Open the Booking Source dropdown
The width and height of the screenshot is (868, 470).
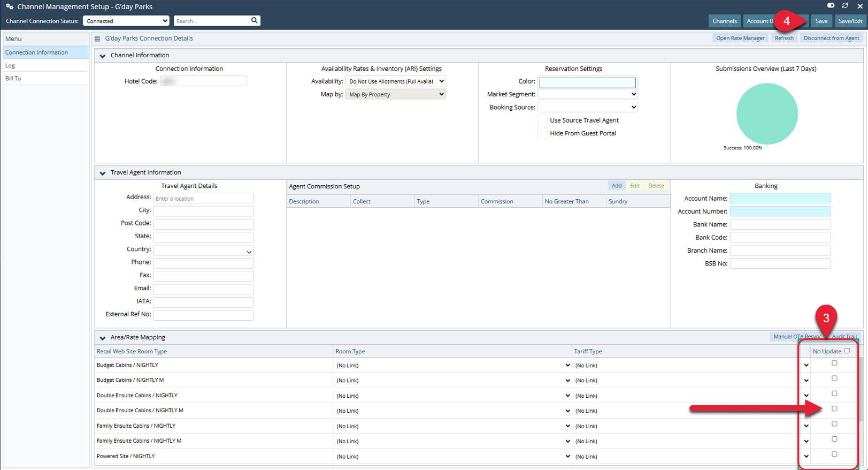click(588, 107)
